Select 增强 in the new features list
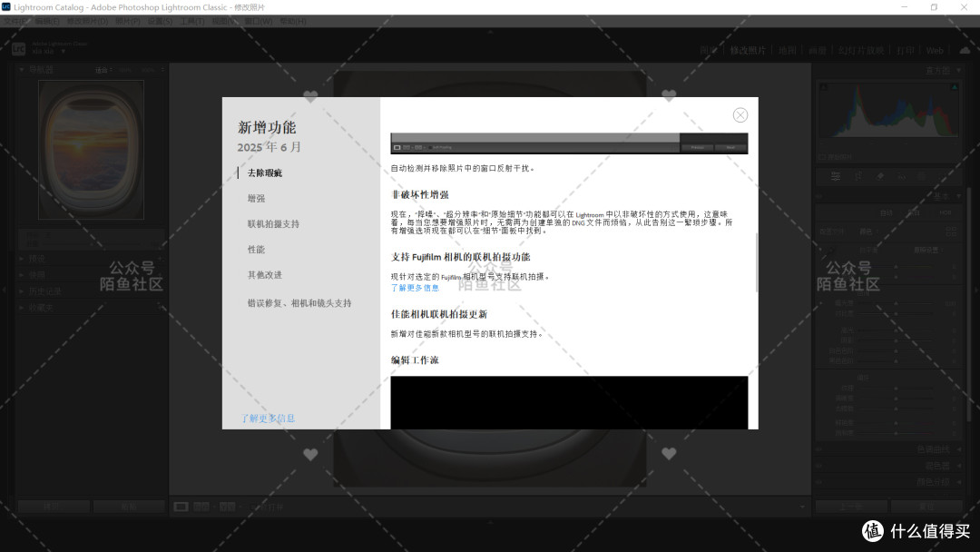The image size is (980, 552). coord(256,198)
